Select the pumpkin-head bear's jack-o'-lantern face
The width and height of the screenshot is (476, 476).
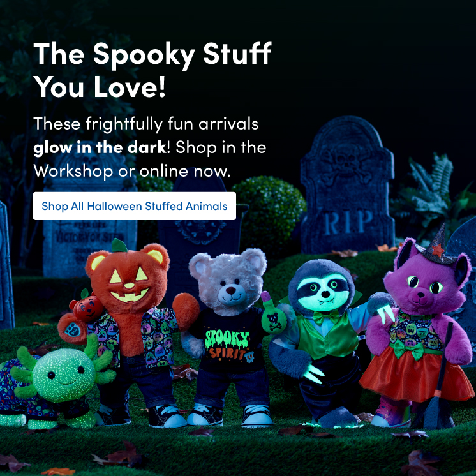(130, 285)
